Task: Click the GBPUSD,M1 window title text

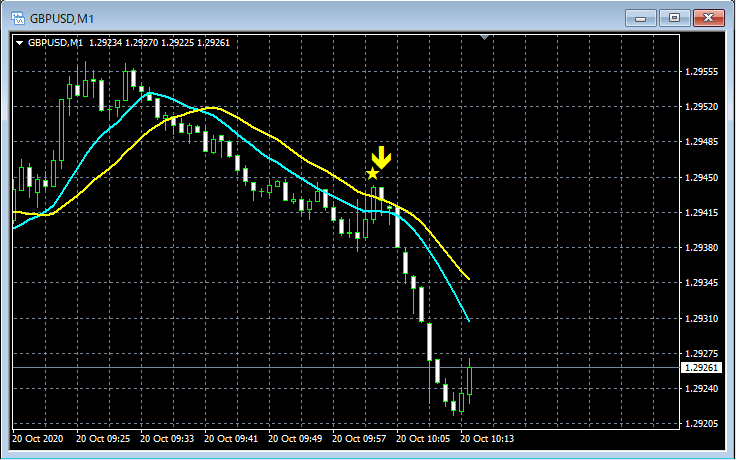Action: point(62,19)
